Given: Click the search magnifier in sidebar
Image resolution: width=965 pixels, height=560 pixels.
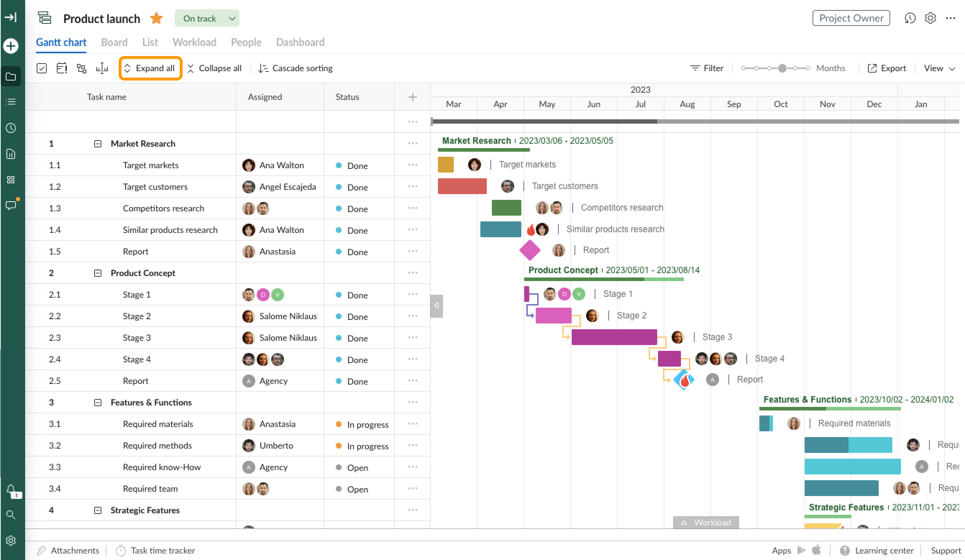Looking at the screenshot, I should (11, 514).
